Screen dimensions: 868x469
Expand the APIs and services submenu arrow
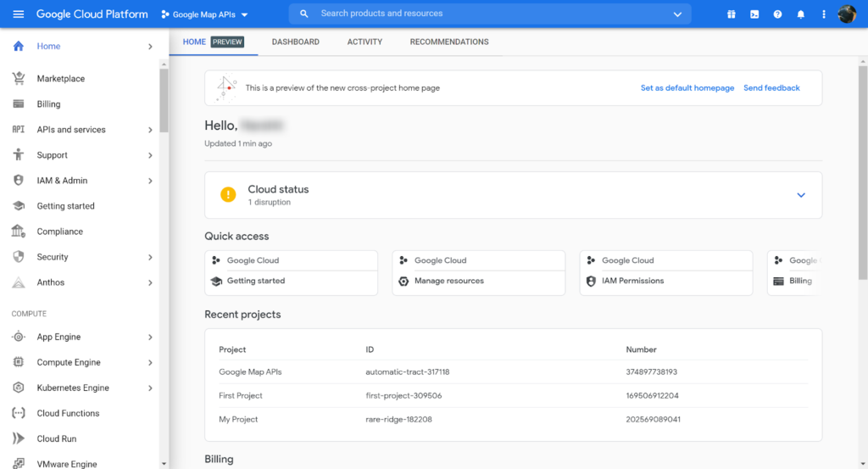tap(150, 130)
